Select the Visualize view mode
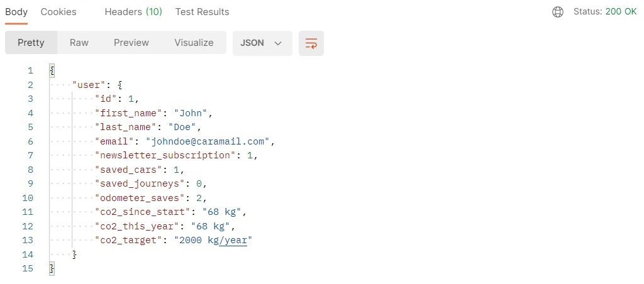The image size is (644, 284). click(x=194, y=43)
